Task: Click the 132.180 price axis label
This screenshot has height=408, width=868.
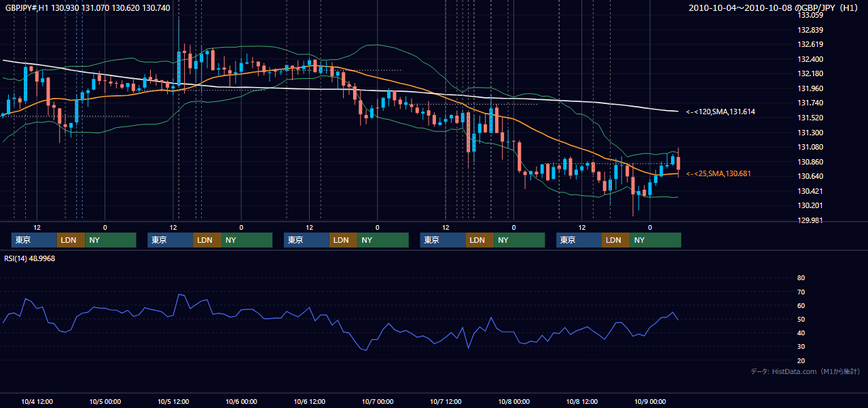Action: coord(811,73)
